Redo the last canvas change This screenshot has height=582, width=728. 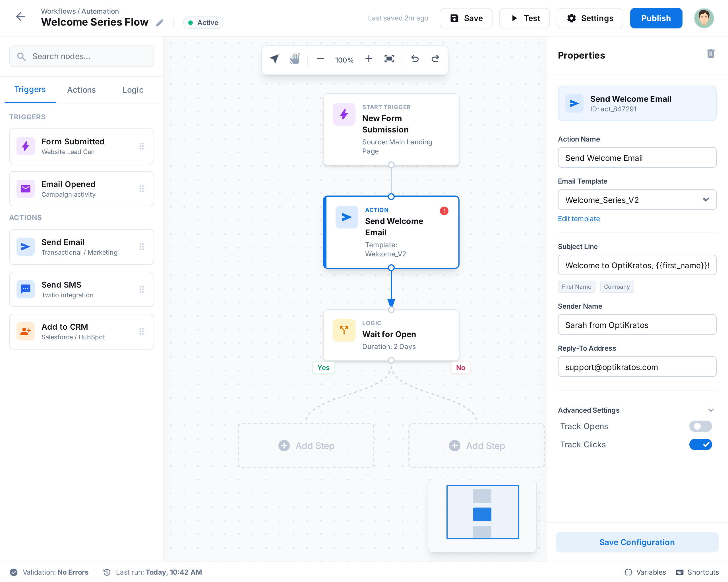435,59
